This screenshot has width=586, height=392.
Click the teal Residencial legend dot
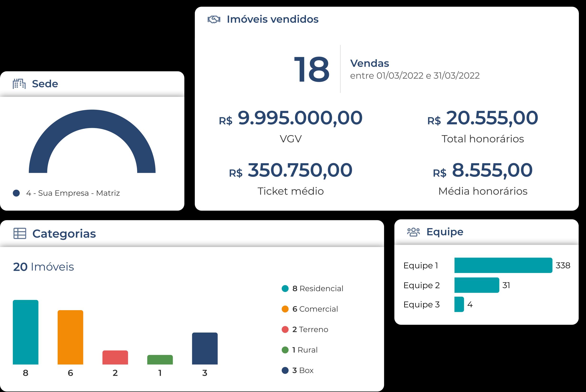pos(285,289)
